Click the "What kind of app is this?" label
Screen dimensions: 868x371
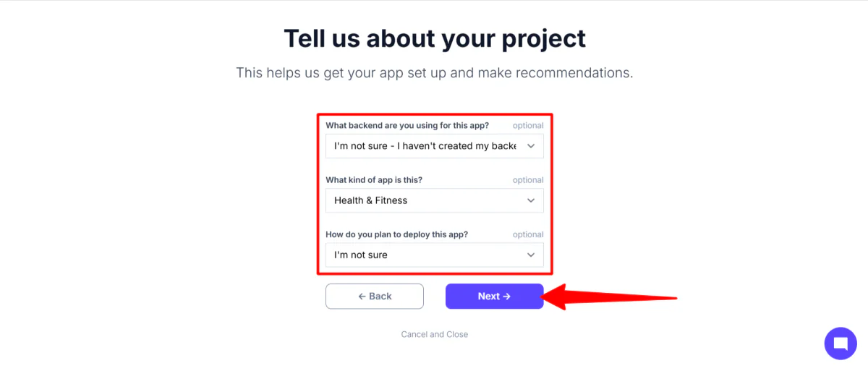pos(374,180)
